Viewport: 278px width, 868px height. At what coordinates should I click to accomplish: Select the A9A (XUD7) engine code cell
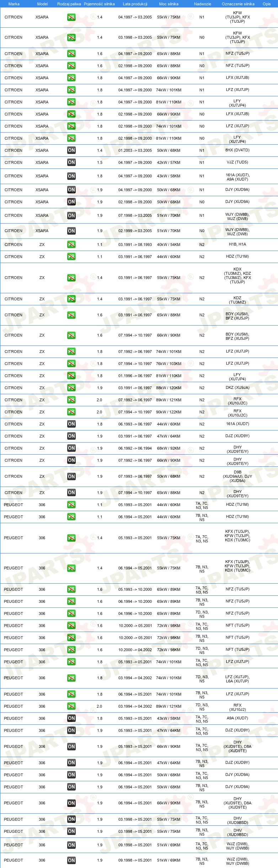(x=237, y=718)
